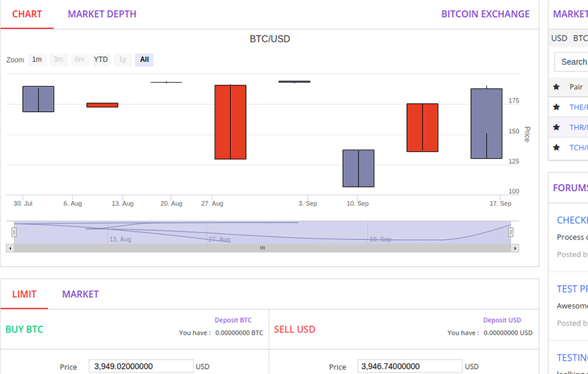Click the BTC/USD chart title
The height and width of the screenshot is (374, 588).
(270, 39)
